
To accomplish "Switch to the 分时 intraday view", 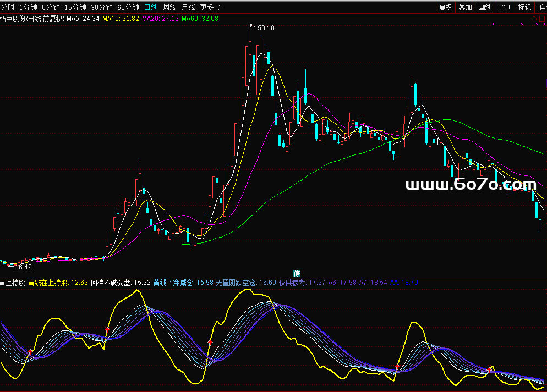I will coord(8,7).
